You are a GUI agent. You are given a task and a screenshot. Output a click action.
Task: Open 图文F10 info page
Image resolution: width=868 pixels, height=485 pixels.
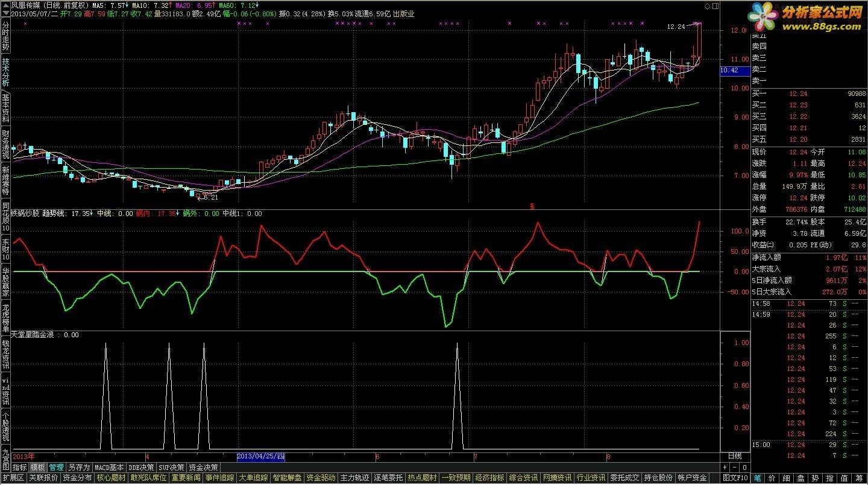735,477
